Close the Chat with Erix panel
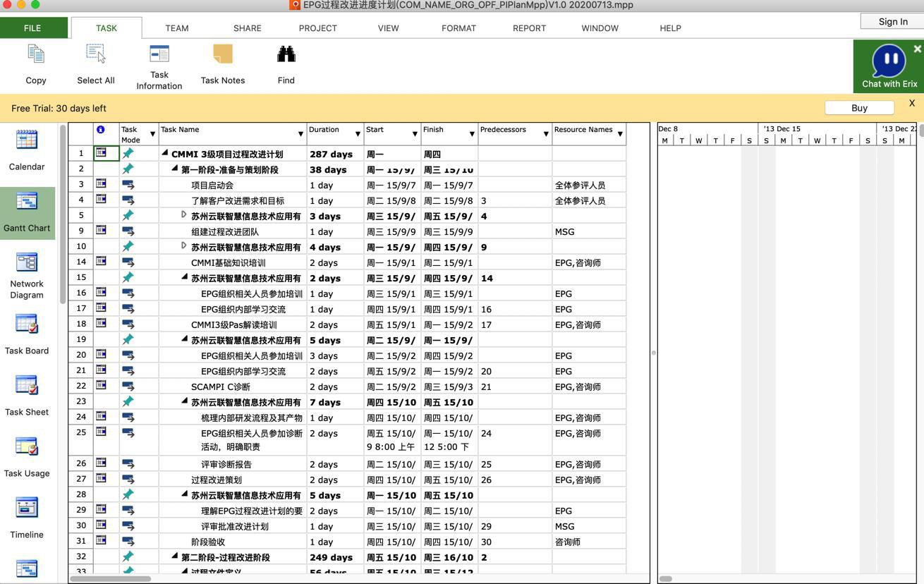 click(917, 49)
